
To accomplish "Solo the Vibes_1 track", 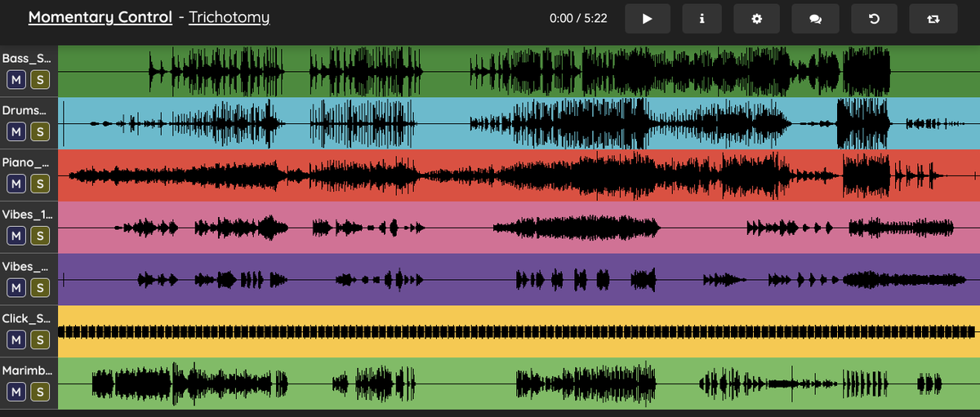I will pos(39,236).
